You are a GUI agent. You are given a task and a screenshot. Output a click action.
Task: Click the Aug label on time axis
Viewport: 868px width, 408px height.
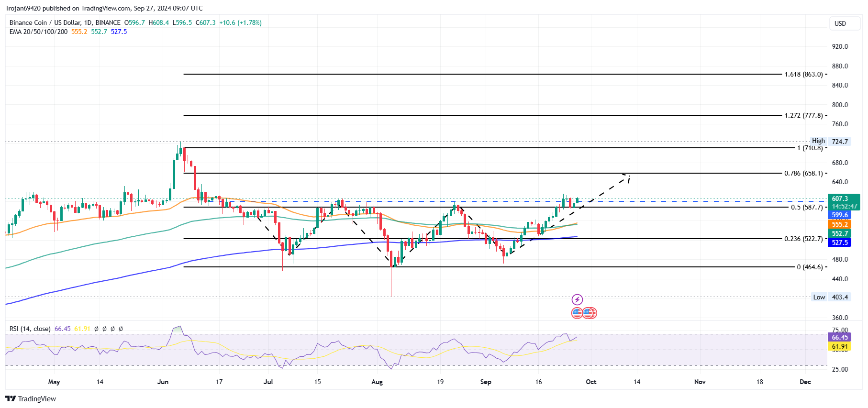click(377, 382)
